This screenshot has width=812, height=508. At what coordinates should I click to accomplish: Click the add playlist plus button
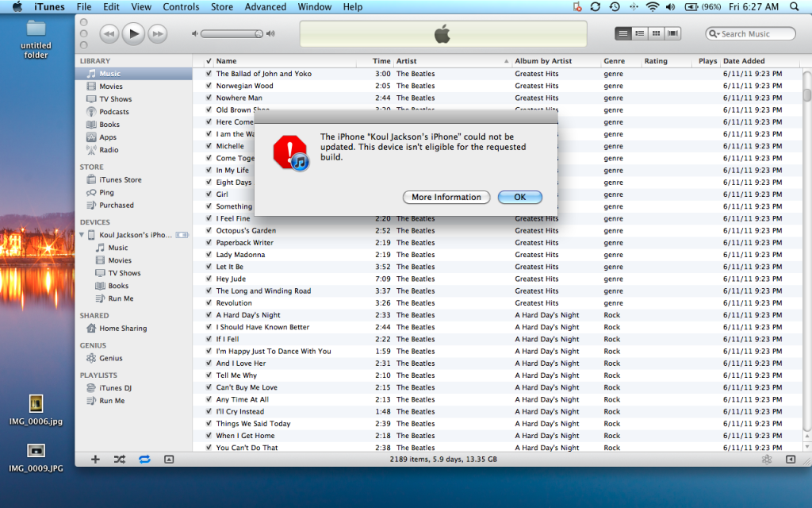click(95, 460)
